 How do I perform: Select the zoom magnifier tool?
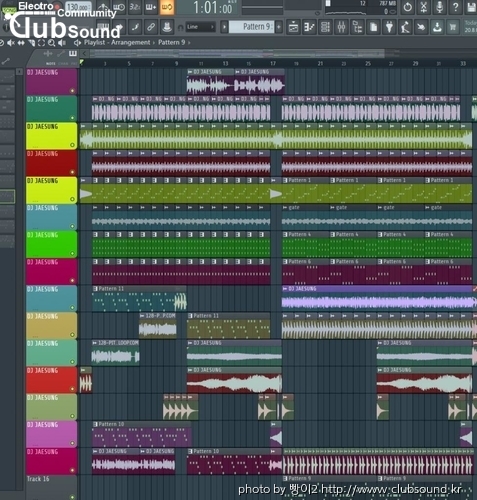click(51, 43)
